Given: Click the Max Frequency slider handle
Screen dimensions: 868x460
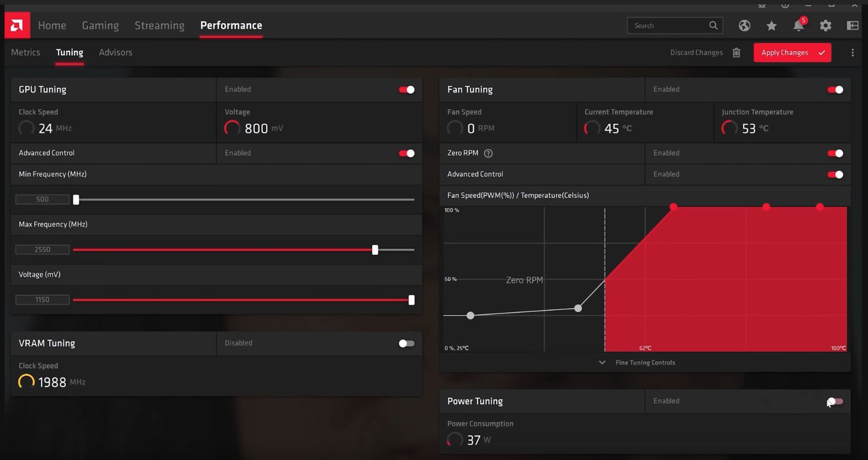Looking at the screenshot, I should pyautogui.click(x=375, y=250).
